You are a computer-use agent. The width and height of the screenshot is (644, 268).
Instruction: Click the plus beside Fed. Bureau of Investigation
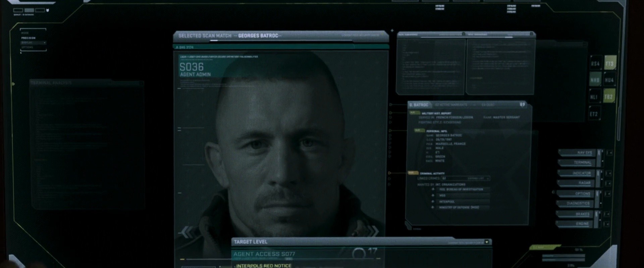(x=433, y=189)
